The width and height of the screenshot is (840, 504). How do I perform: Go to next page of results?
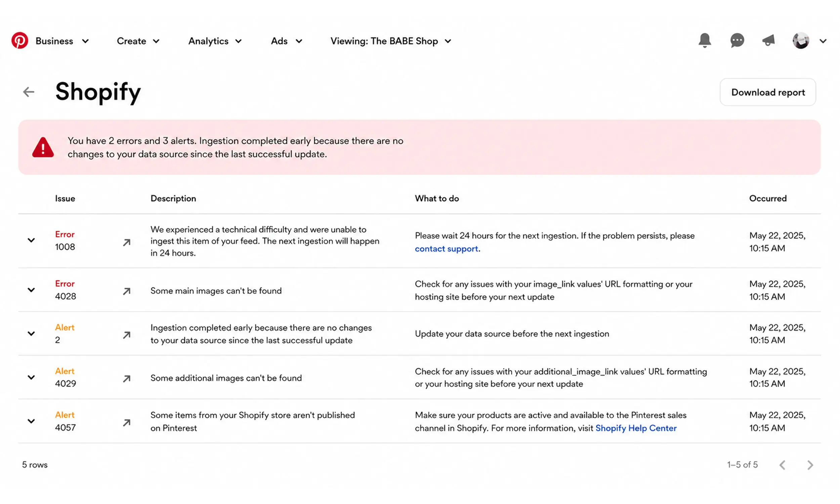pyautogui.click(x=810, y=465)
